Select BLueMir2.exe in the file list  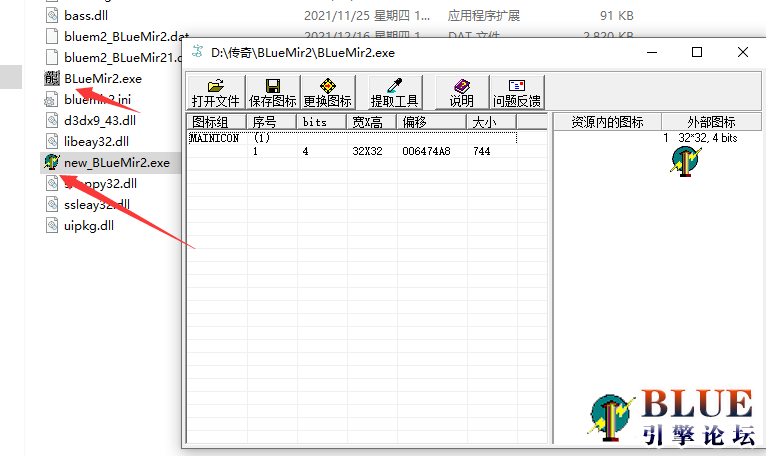coord(103,79)
